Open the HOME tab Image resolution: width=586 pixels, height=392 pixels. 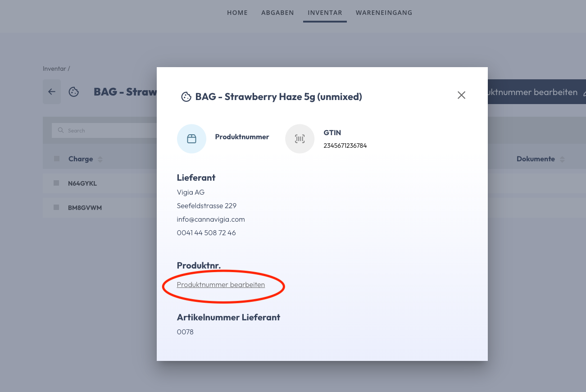(237, 13)
